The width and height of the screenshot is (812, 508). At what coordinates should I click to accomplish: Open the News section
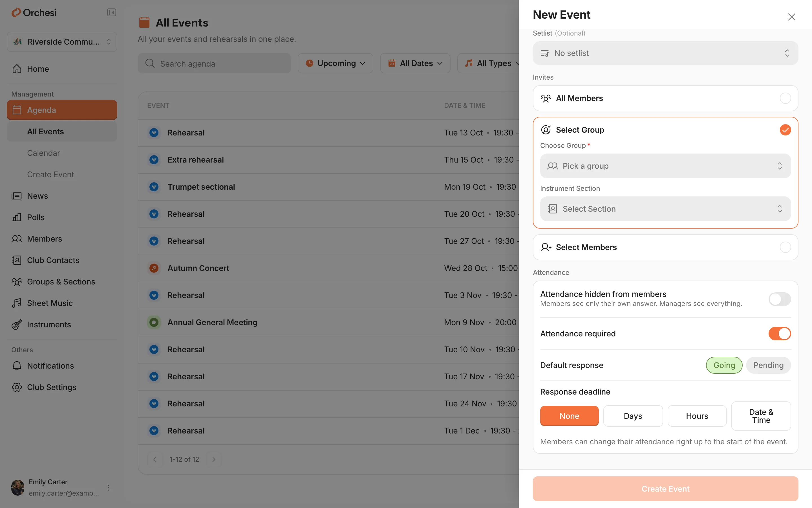click(62, 196)
